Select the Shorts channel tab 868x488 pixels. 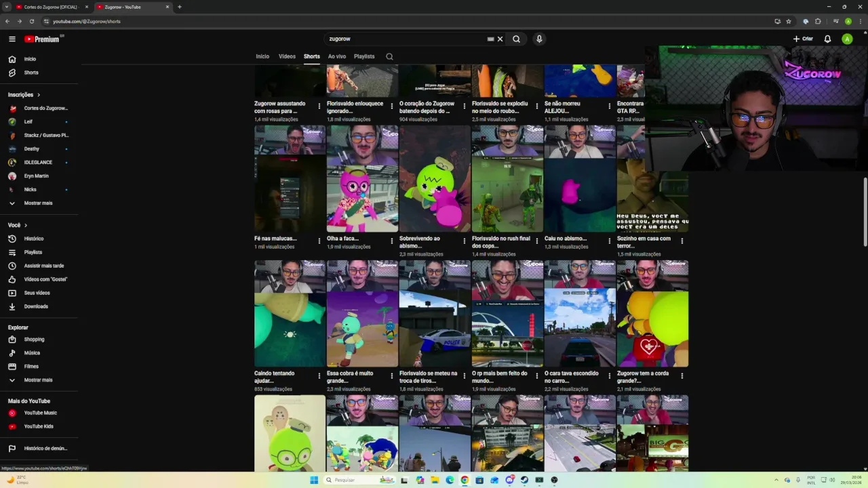[x=312, y=56]
